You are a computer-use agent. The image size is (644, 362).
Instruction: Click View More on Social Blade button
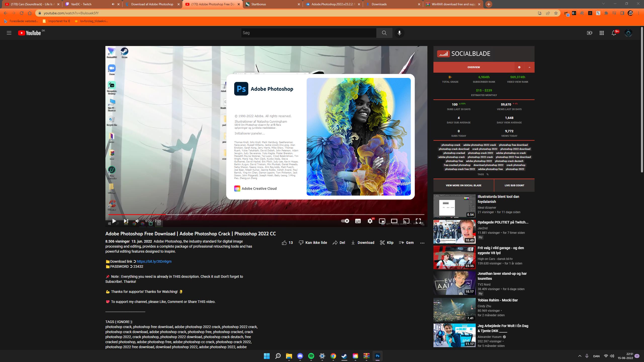463,186
